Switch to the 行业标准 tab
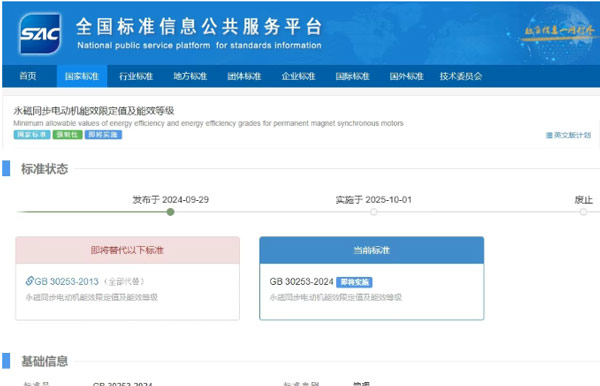The height and width of the screenshot is (386, 600). tap(136, 76)
